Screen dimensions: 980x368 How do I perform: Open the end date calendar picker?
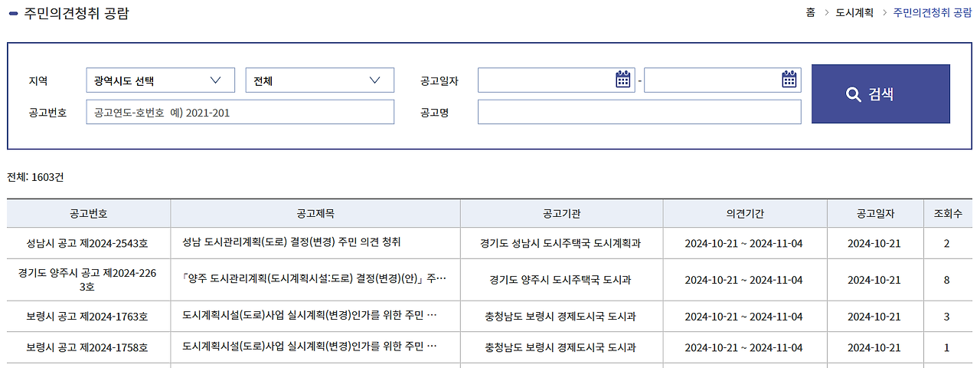(789, 80)
